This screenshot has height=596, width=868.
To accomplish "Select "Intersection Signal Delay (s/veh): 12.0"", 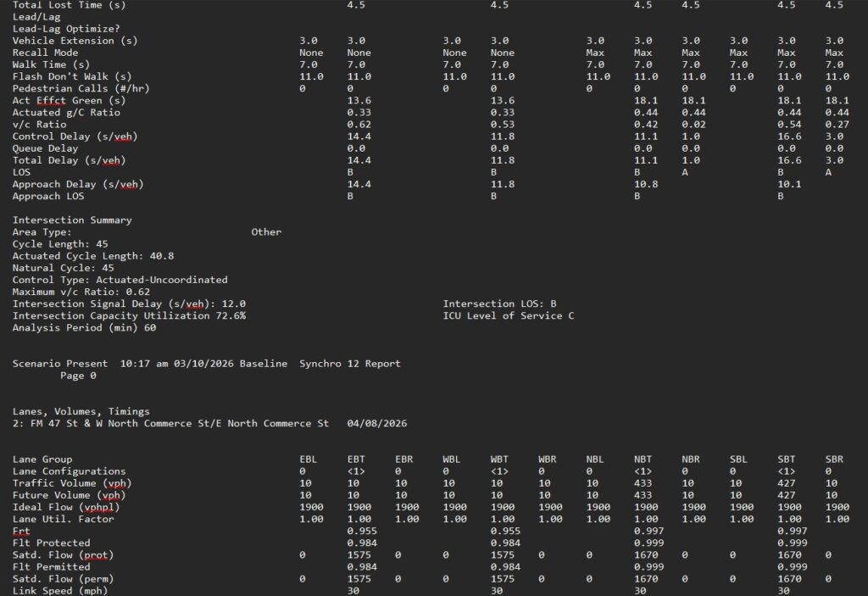I will (x=129, y=304).
